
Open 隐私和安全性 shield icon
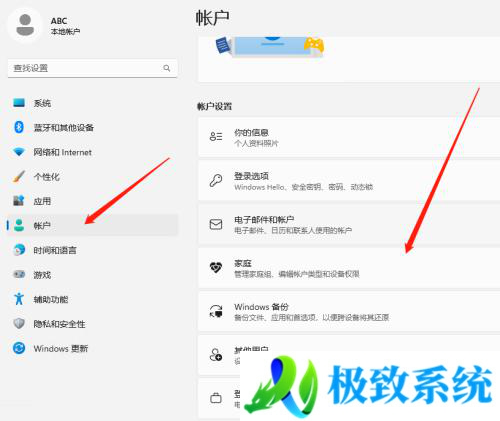[19, 323]
